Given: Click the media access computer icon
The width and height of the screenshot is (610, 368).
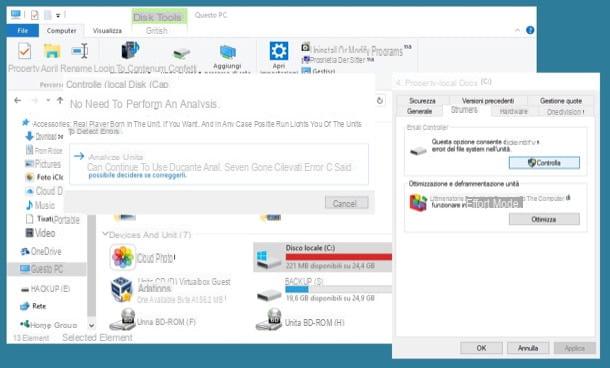Looking at the screenshot, I should pos(130,51).
